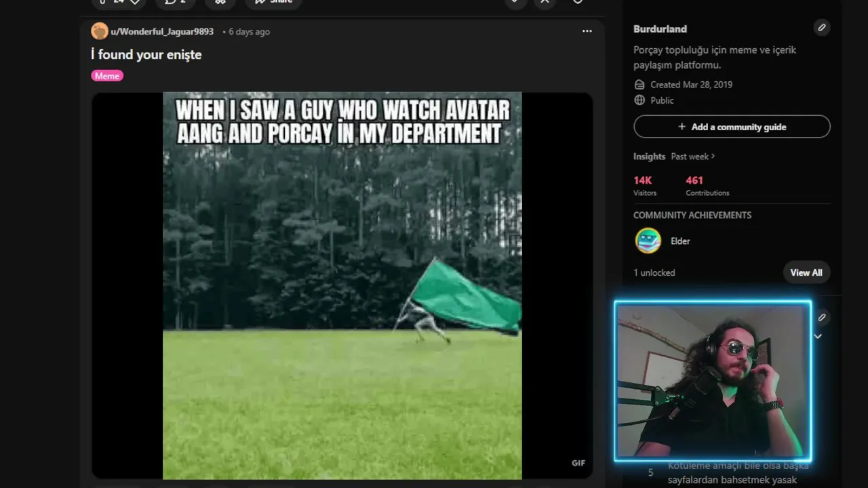Select the 'Elder' achievement label
This screenshot has height=488, width=868.
coord(680,241)
